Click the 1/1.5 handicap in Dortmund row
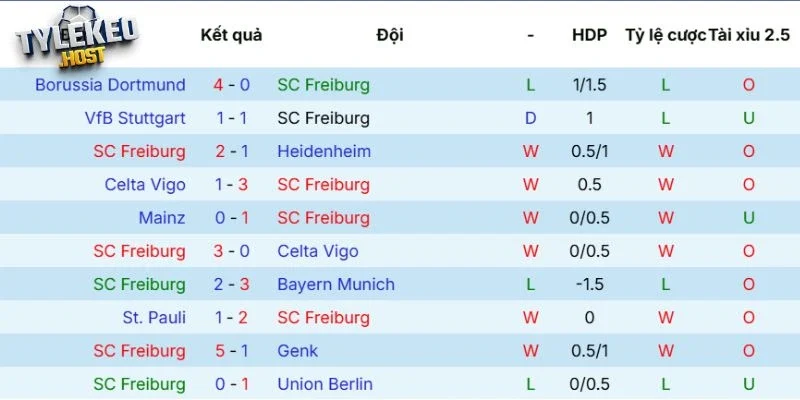 [590, 85]
